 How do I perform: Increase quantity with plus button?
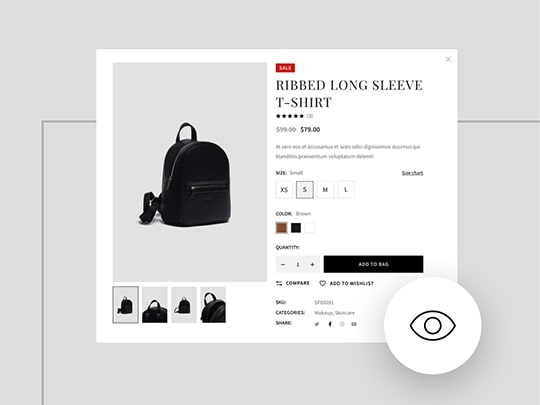click(312, 264)
